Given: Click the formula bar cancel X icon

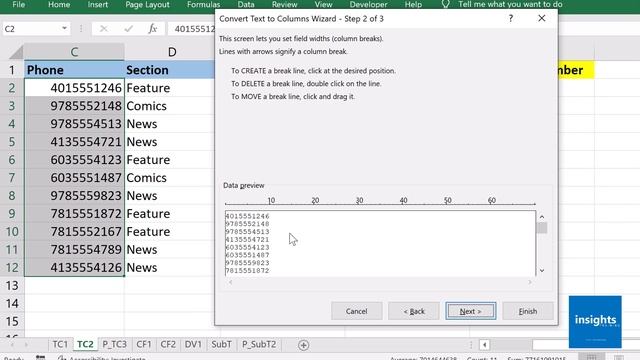Looking at the screenshot, I should click(x=104, y=29).
